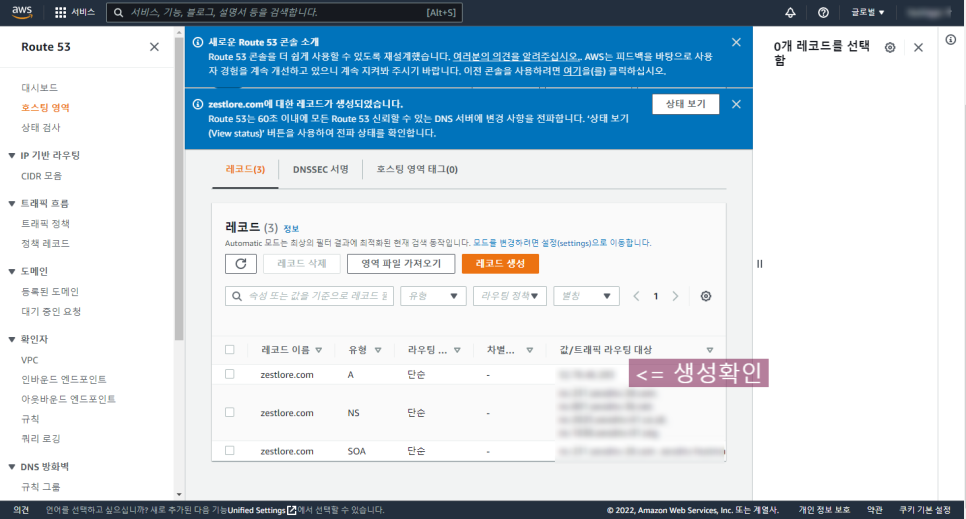Close the 0개 레코드를 선택함 panel

[x=919, y=47]
